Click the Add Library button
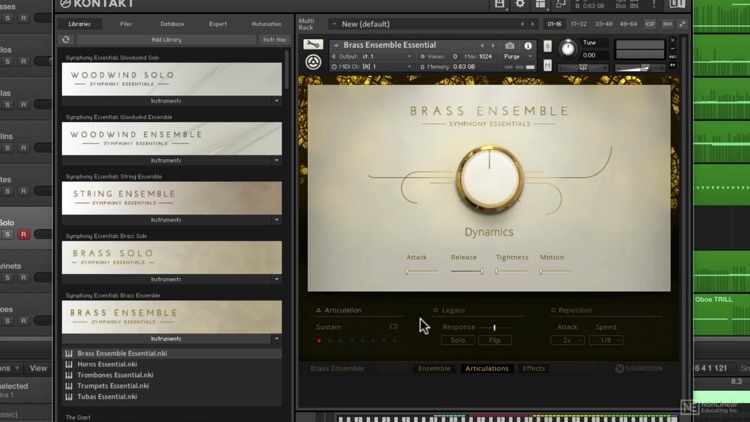This screenshot has height=422, width=750. click(x=166, y=40)
